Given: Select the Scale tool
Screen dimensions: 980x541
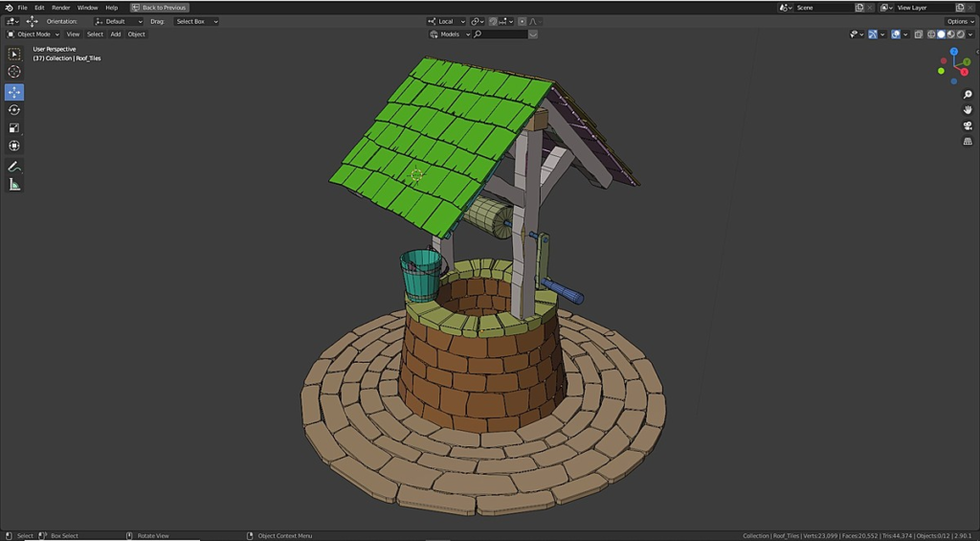Looking at the screenshot, I should coord(14,128).
